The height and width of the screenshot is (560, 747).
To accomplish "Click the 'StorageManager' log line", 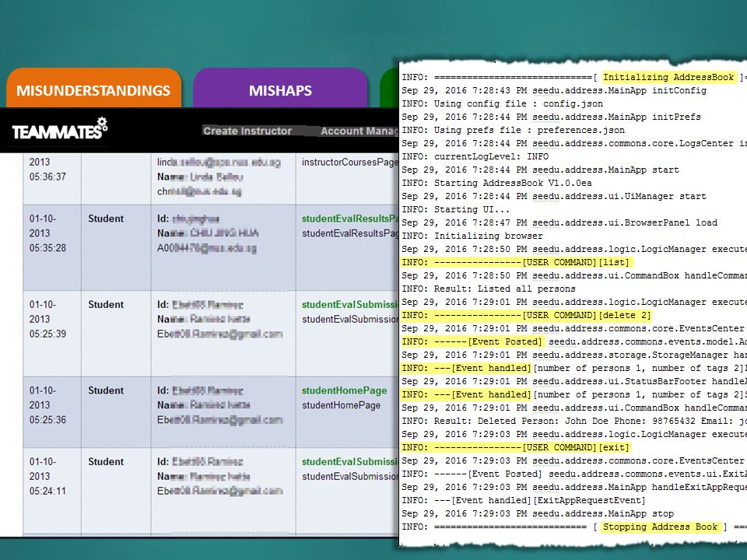I will click(574, 355).
